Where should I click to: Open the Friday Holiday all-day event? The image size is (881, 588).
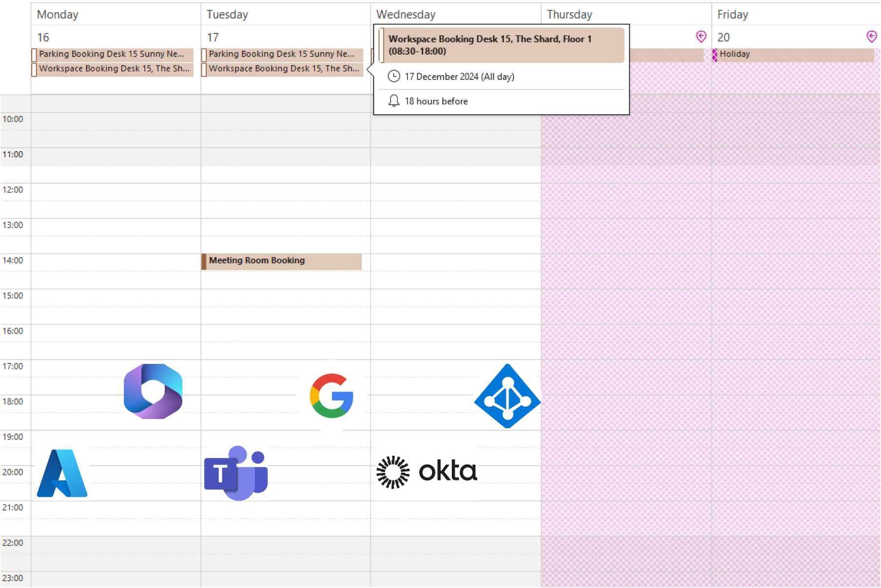(x=793, y=55)
